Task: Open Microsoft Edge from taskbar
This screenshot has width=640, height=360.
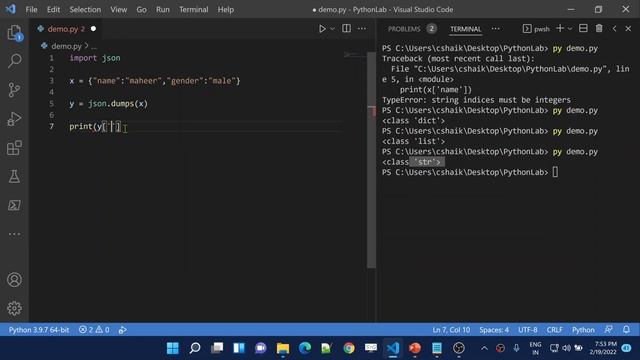Action: pyautogui.click(x=304, y=348)
